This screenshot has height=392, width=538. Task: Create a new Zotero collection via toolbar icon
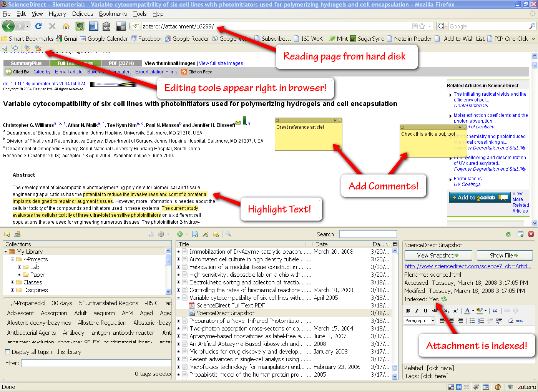click(x=7, y=234)
